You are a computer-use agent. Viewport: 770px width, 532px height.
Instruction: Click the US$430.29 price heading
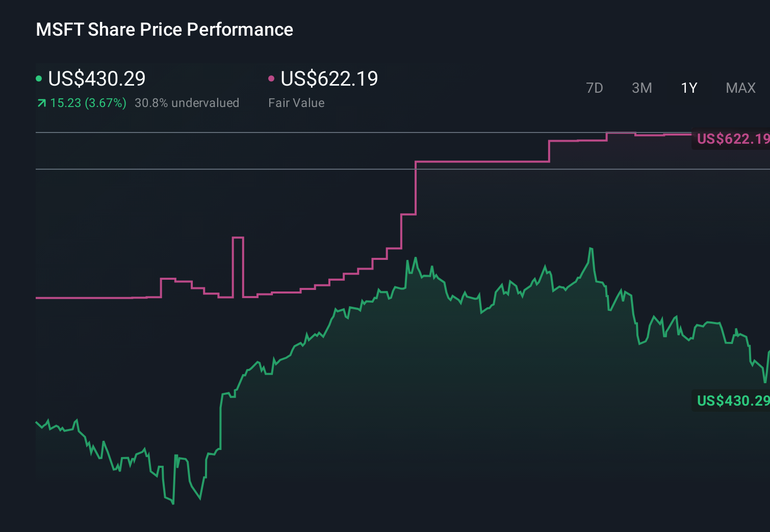(x=96, y=79)
